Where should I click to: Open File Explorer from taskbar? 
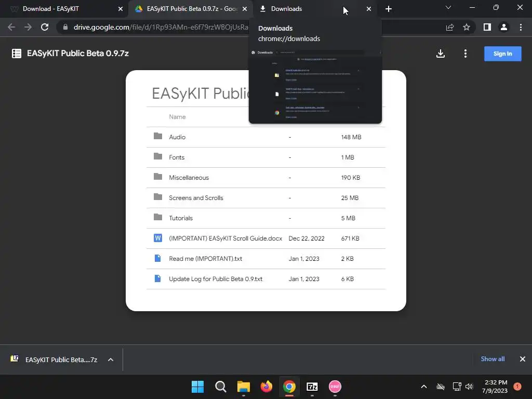click(x=244, y=387)
